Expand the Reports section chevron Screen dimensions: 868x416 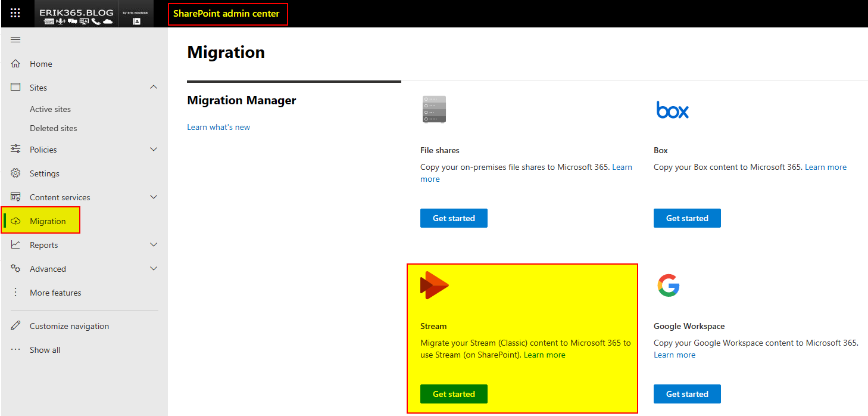pyautogui.click(x=154, y=245)
